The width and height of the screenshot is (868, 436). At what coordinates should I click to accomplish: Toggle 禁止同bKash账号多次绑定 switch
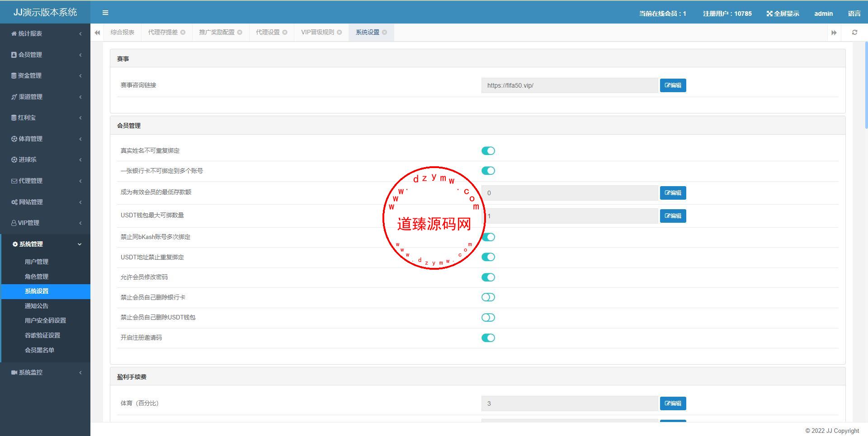pos(488,237)
